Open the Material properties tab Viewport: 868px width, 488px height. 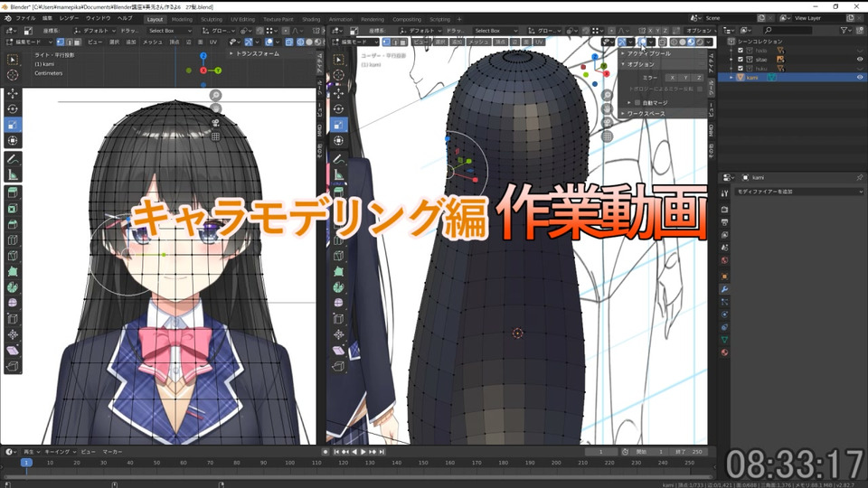click(724, 352)
